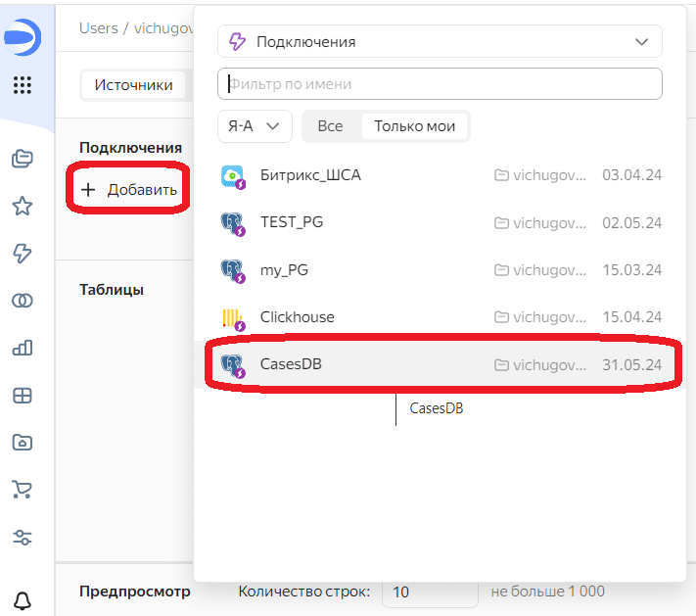The height and width of the screenshot is (616, 696).
Task: Open notifications bell icon
Action: 23,601
